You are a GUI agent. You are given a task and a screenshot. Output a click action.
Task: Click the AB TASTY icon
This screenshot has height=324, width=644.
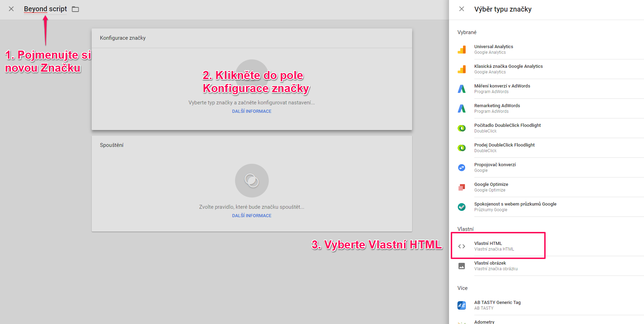(462, 305)
